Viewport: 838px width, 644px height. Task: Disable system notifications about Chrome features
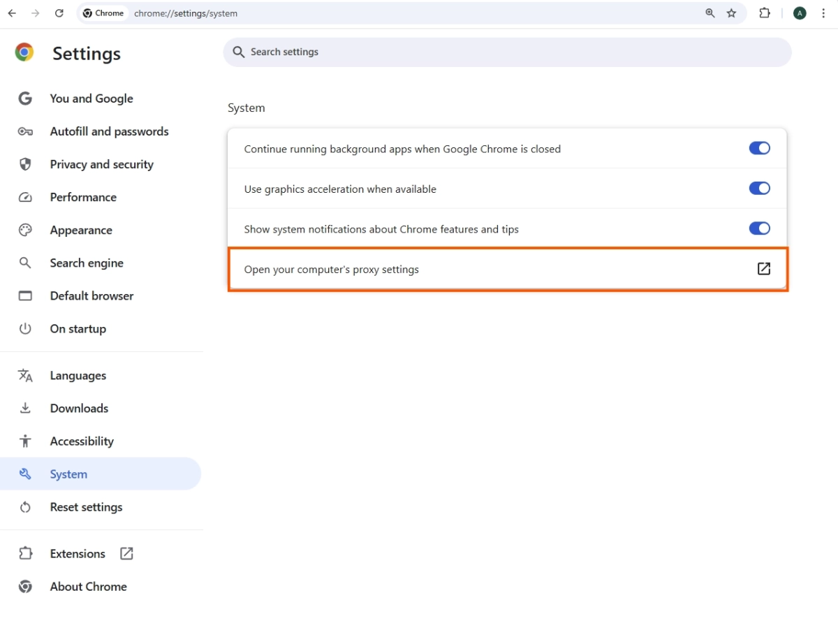pyautogui.click(x=760, y=228)
